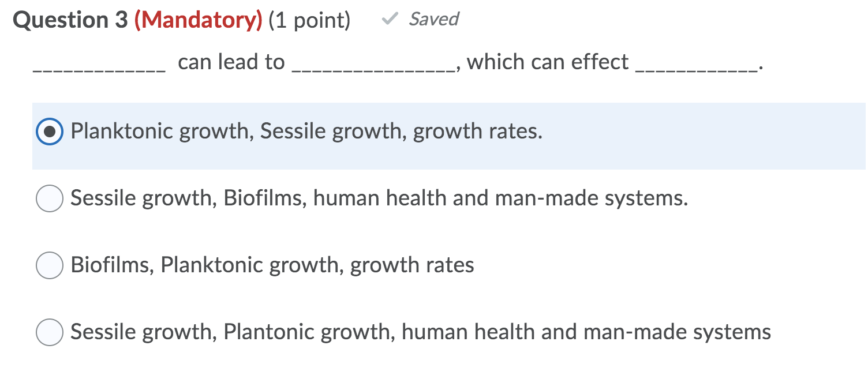Click the gray checkmark icon beside Saved
This screenshot has width=868, height=390.
click(x=390, y=19)
